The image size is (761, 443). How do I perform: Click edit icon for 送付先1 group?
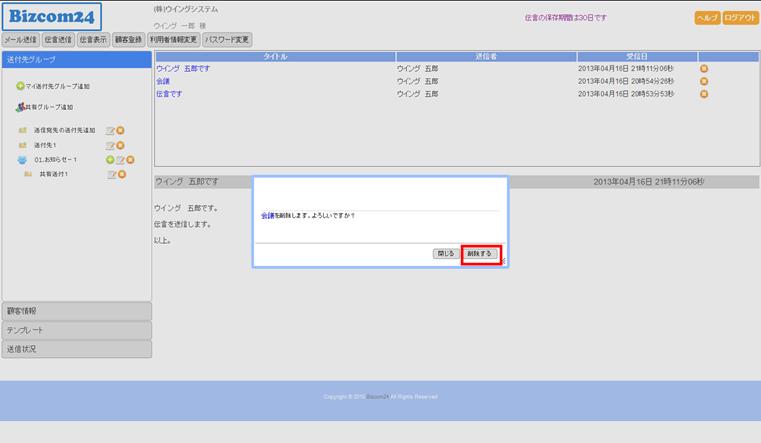[x=110, y=145]
